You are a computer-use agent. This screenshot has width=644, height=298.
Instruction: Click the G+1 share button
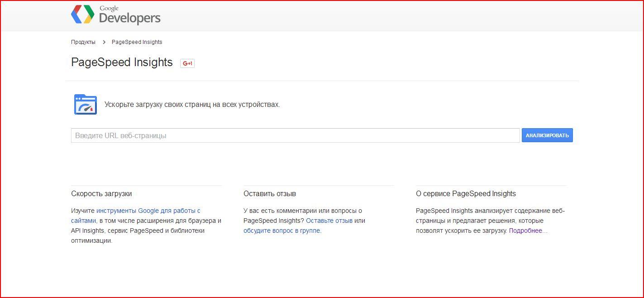[187, 63]
